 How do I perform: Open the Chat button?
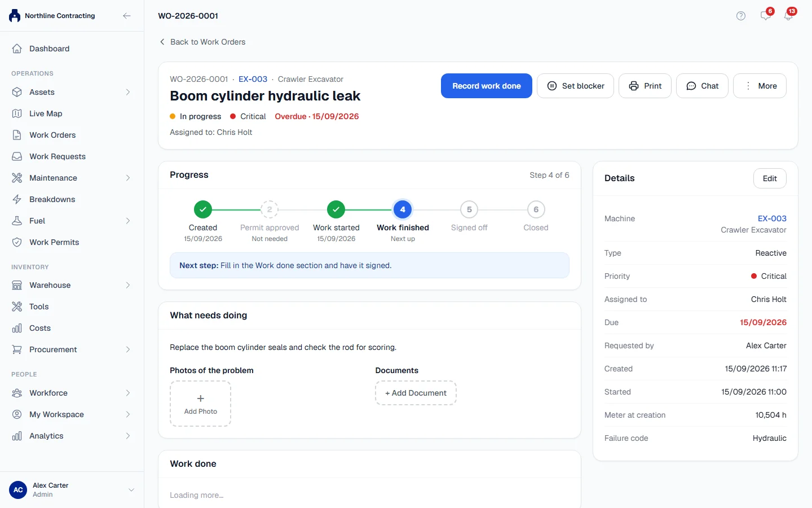point(702,86)
